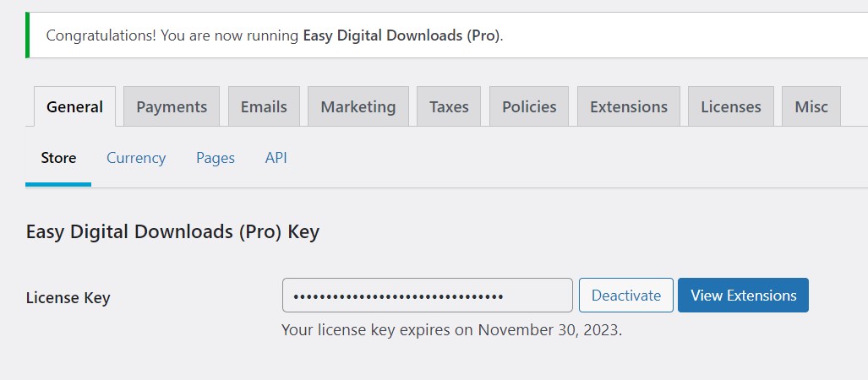Open the General settings tab
The width and height of the screenshot is (868, 380).
(74, 107)
